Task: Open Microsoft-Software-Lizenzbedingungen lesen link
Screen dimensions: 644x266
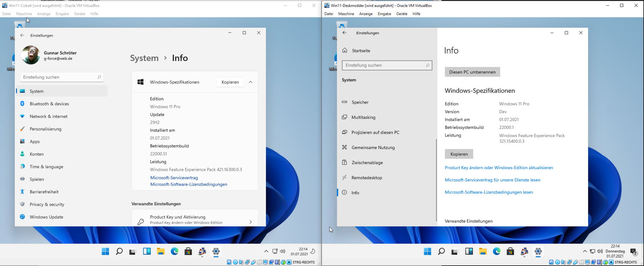Action: click(489, 192)
